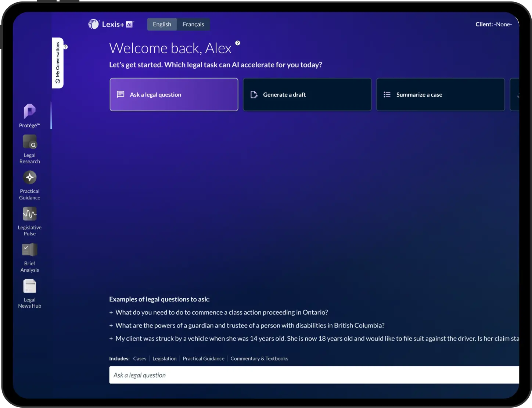532x408 pixels.
Task: Choose the Summarize a case card
Action: pos(440,94)
